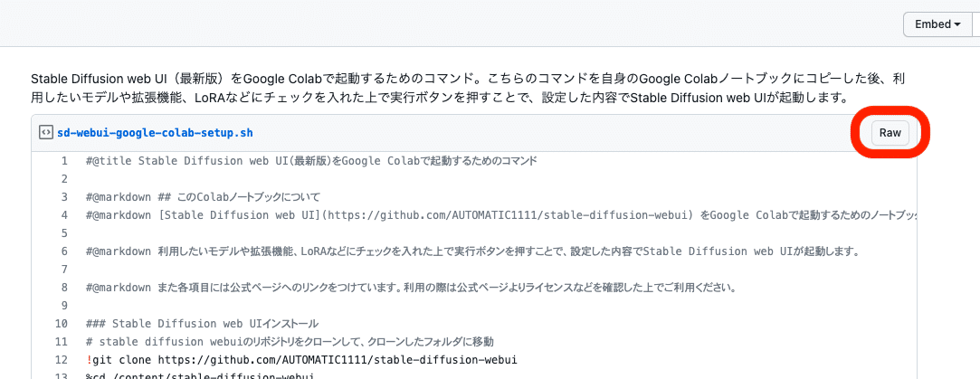The width and height of the screenshot is (980, 379).
Task: Open the Embed dropdown menu
Action: click(x=937, y=24)
